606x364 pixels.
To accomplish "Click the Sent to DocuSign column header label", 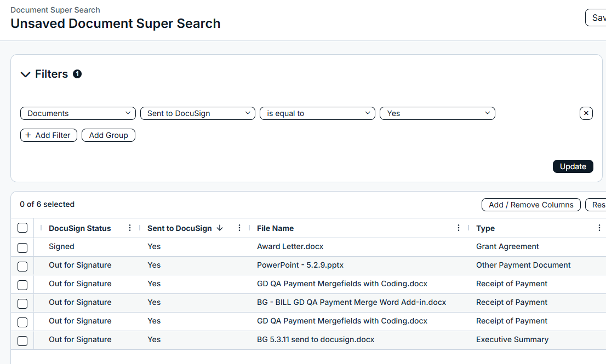I will click(179, 228).
